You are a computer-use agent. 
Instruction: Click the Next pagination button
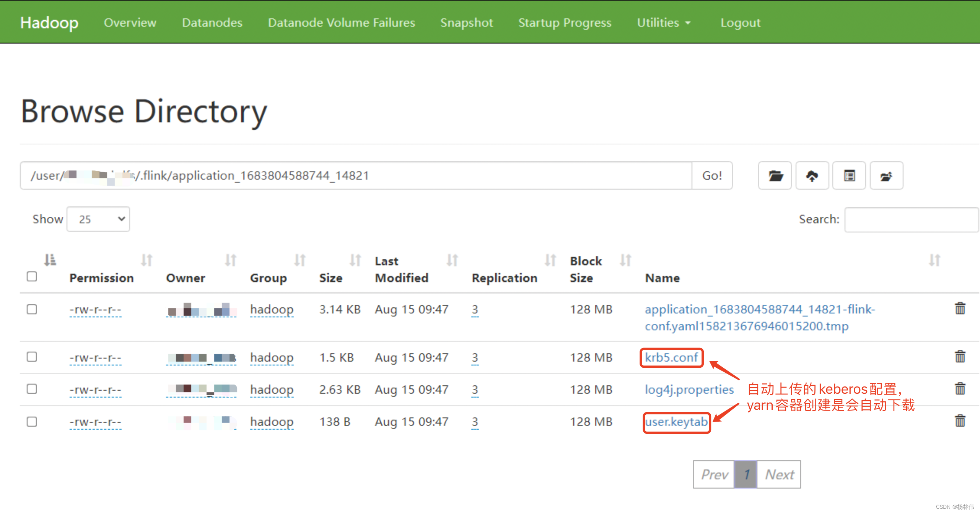779,474
